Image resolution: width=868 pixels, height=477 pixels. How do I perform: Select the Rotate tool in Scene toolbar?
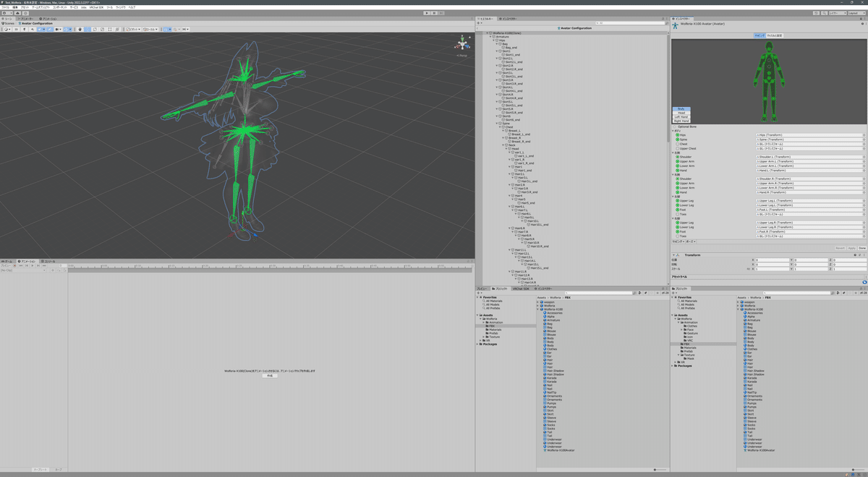click(x=95, y=29)
